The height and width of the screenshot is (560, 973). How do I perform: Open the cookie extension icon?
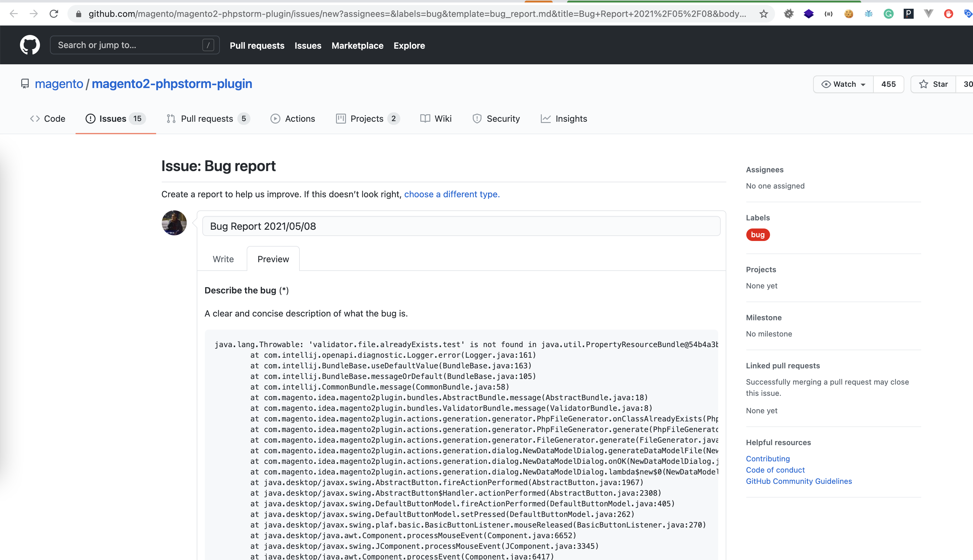tap(849, 14)
